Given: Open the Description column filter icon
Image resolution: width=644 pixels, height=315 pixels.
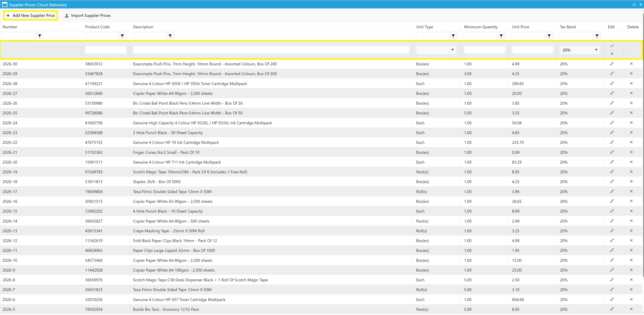Looking at the screenshot, I should coord(170,36).
